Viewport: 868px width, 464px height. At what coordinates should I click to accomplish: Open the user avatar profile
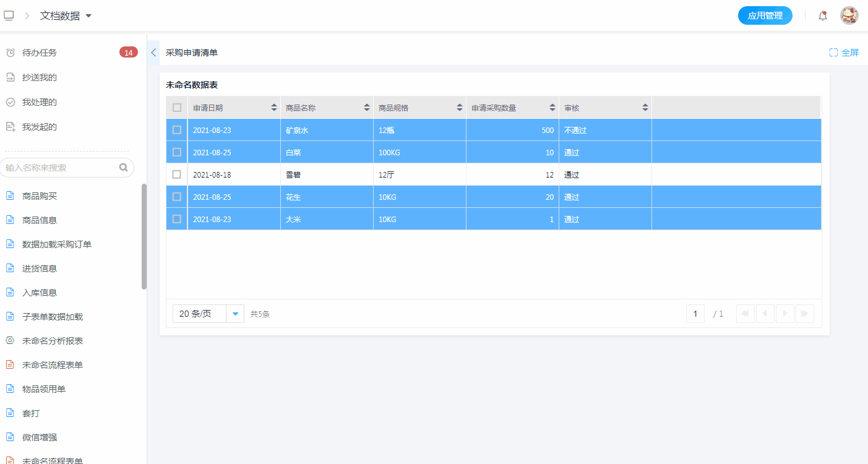tap(849, 16)
